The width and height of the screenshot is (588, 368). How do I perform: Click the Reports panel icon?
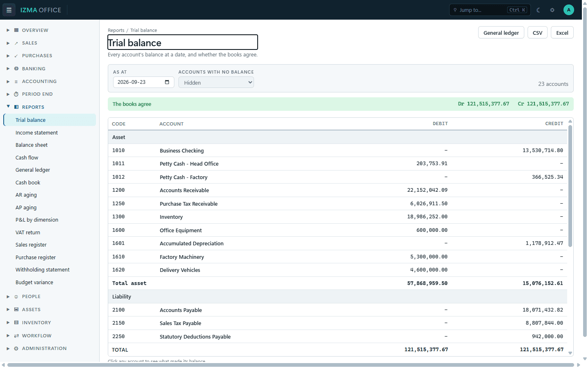(x=16, y=107)
